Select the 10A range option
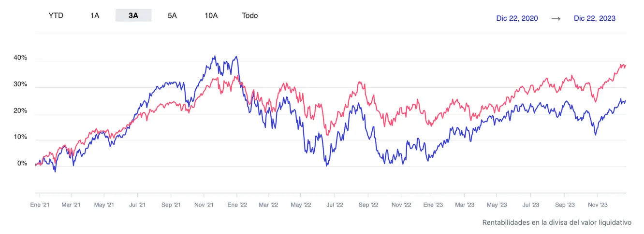The width and height of the screenshot is (644, 234). pos(211,15)
